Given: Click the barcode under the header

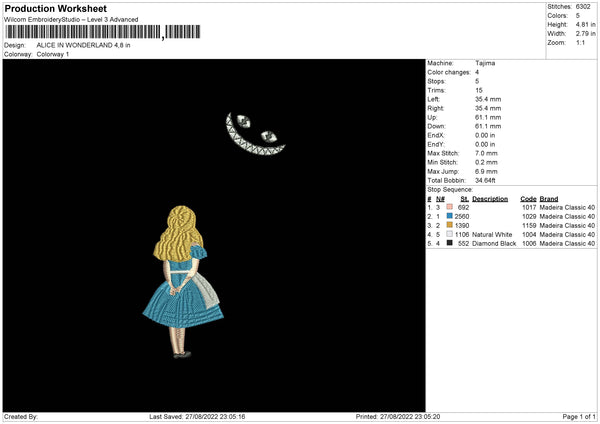Looking at the screenshot, I should pyautogui.click(x=102, y=32).
